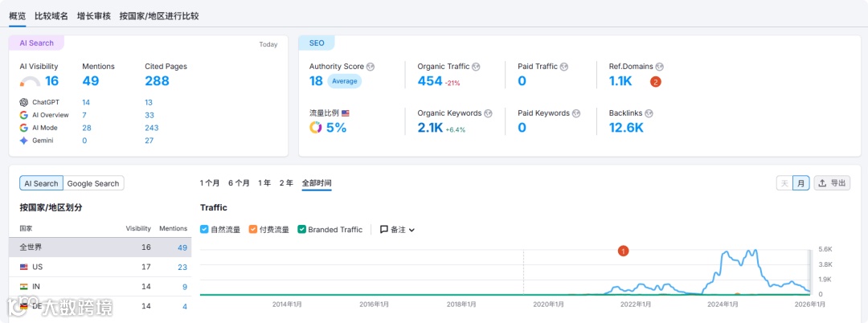Click the ChatGPT logo icon

click(24, 102)
